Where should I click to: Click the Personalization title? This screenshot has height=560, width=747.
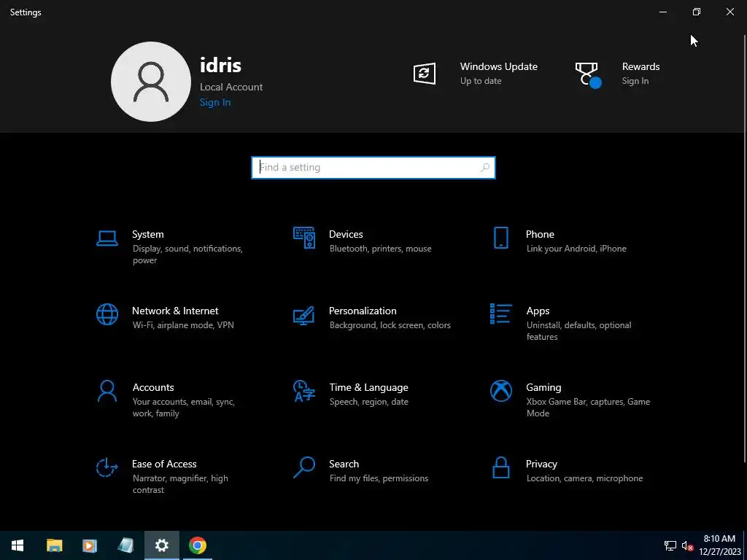pos(363,311)
